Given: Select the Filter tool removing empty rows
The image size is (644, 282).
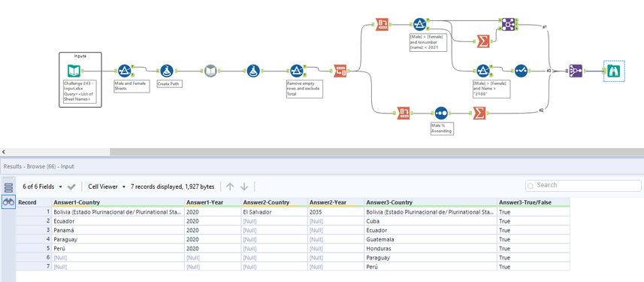Looking at the screenshot, I should coord(297,71).
